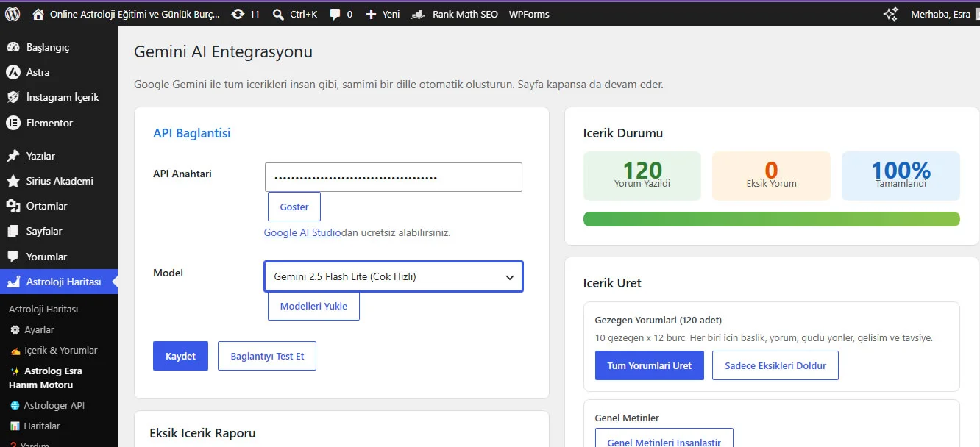Click the AI sparkle icon near Merhaba

coord(891,14)
